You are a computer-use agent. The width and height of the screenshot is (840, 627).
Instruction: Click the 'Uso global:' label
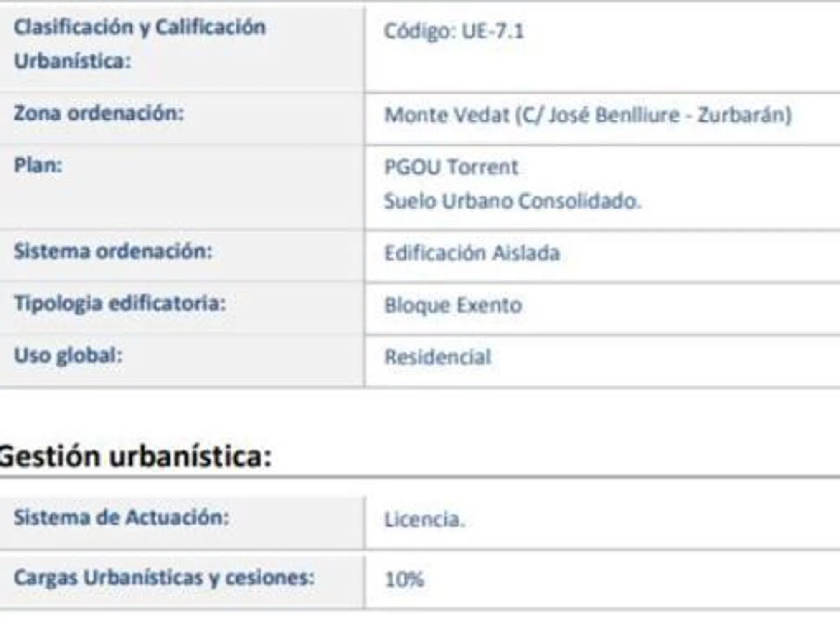pyautogui.click(x=68, y=355)
